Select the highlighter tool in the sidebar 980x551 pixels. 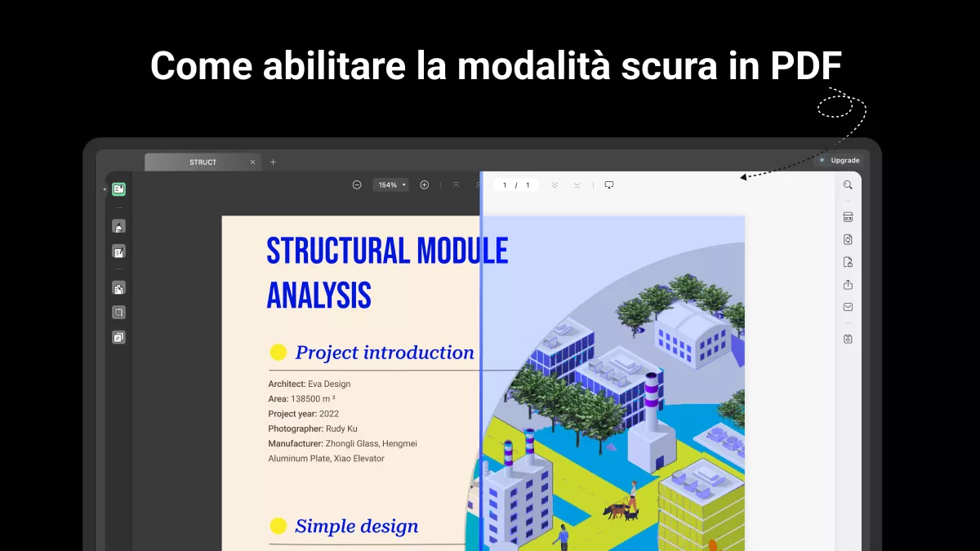point(118,225)
